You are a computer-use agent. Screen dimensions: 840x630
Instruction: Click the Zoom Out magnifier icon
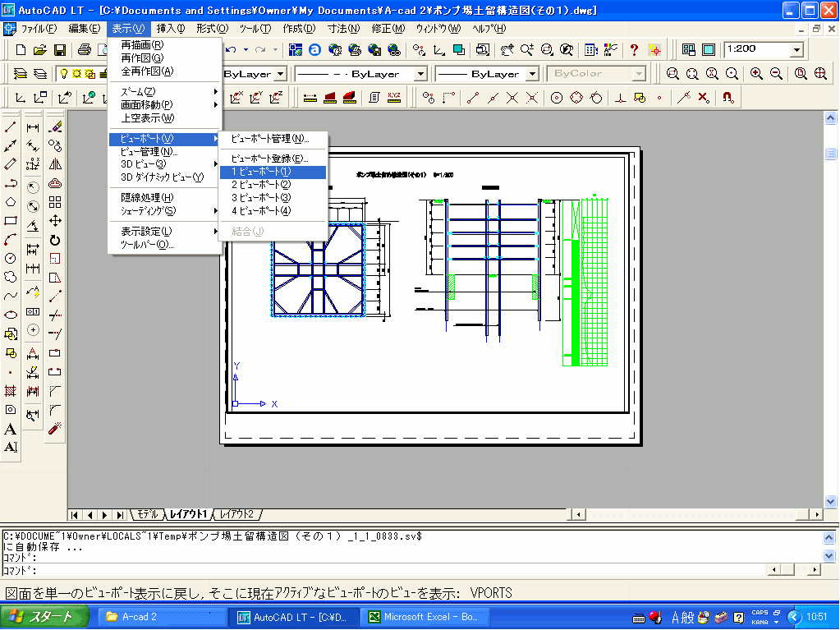point(776,74)
